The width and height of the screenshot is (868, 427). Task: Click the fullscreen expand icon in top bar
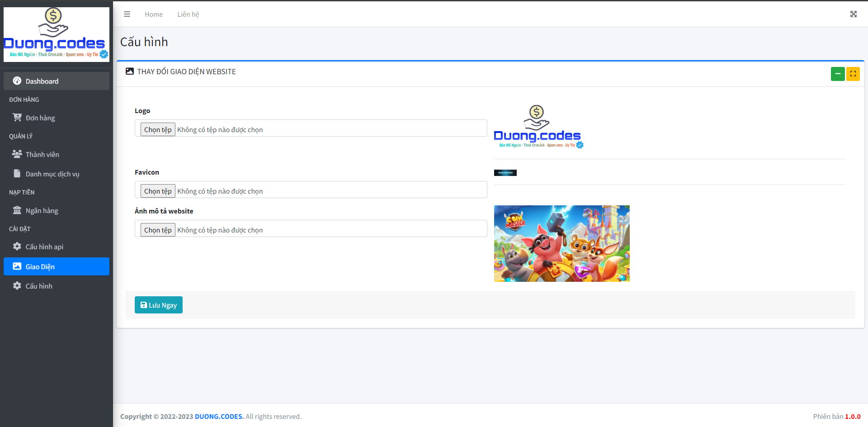coord(853,14)
